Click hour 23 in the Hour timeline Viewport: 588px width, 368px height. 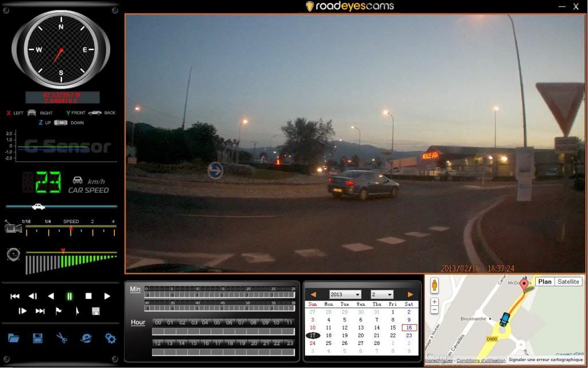[289, 343]
